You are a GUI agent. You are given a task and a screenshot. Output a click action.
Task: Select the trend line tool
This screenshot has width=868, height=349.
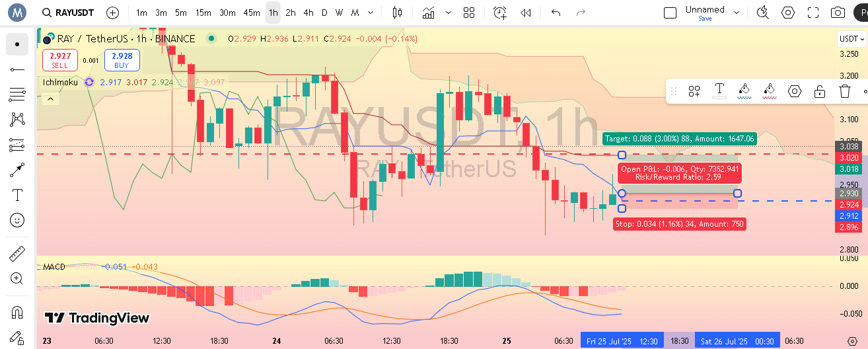pyautogui.click(x=17, y=69)
